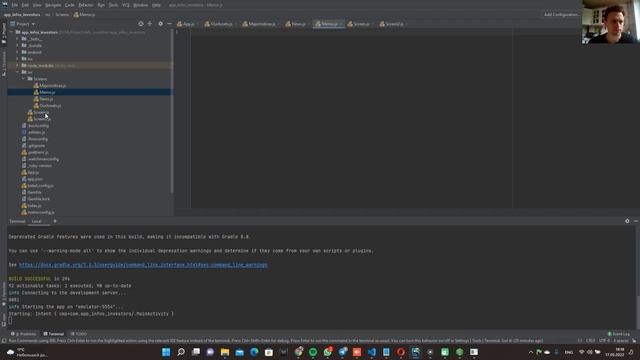Viewport: 640px width, 360px height.
Task: Open WhatsApp from the taskbar
Action: (x=328, y=352)
